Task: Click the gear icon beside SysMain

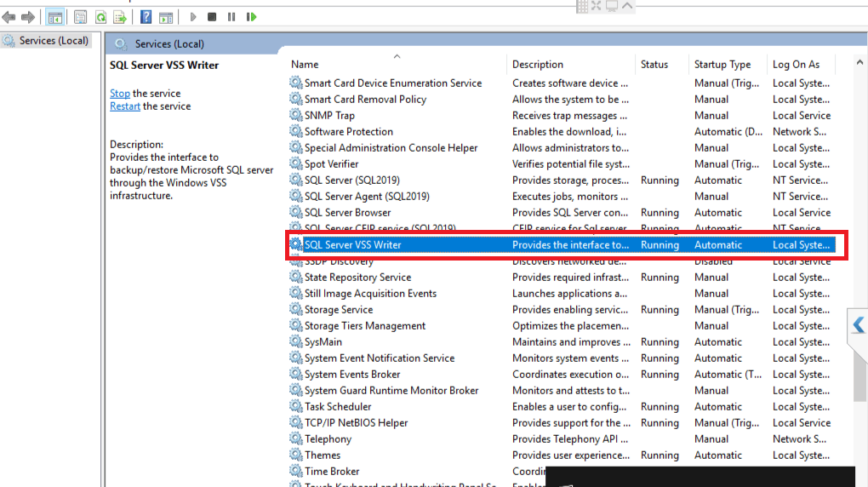Action: pos(295,341)
